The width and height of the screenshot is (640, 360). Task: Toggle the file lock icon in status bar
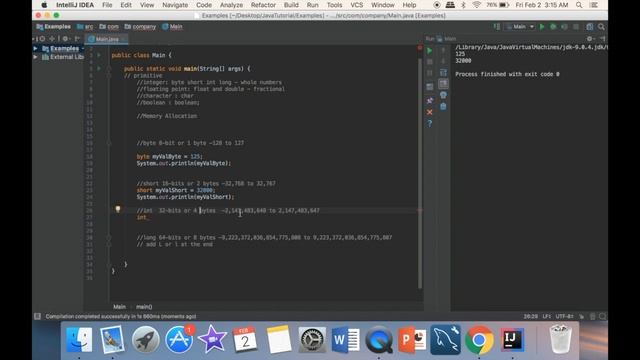click(x=581, y=316)
